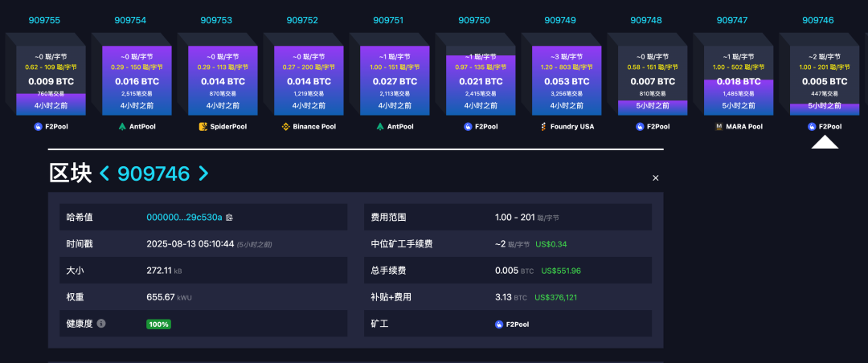Screen dimensions: 868x363
Task: Click block height link 909748
Action: pos(646,20)
